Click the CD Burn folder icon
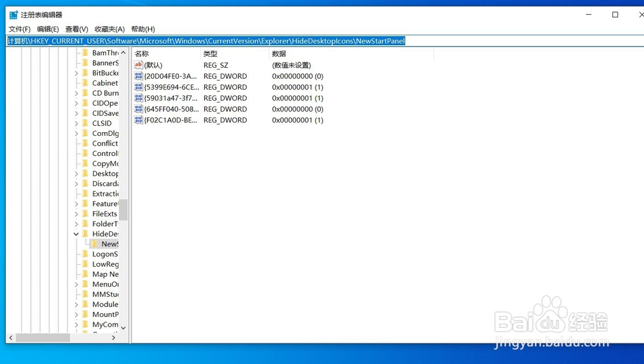Image resolution: width=644 pixels, height=364 pixels. tap(86, 93)
